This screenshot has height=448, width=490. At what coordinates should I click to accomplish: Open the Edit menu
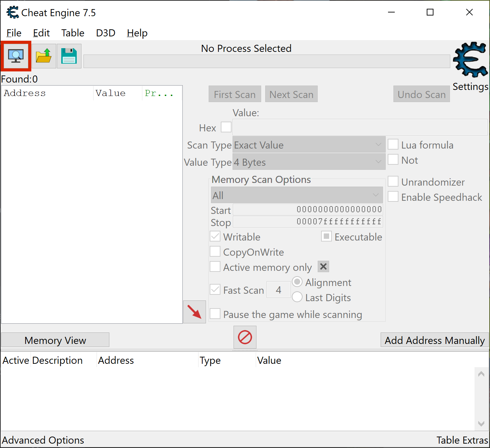(41, 33)
